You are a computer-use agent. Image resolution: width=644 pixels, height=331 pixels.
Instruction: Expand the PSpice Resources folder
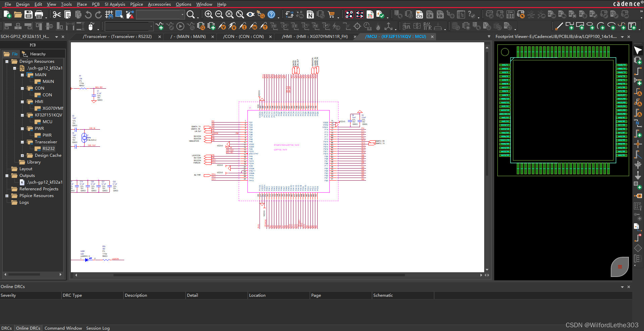7,196
